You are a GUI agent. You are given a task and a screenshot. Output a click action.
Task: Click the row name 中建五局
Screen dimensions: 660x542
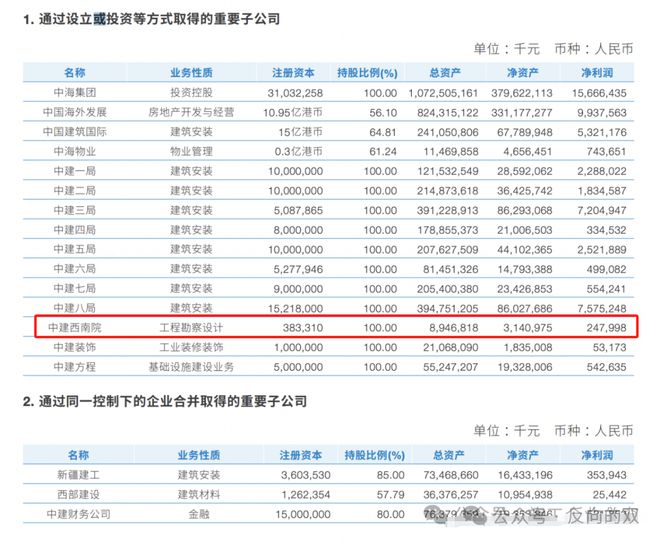[x=75, y=250]
